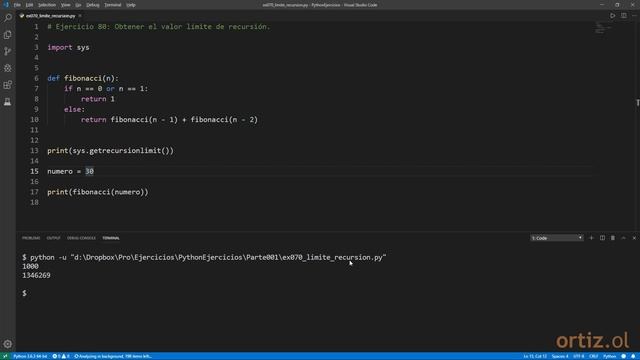Split the terminal panel
The width and height of the screenshot is (640, 360).
click(602, 238)
